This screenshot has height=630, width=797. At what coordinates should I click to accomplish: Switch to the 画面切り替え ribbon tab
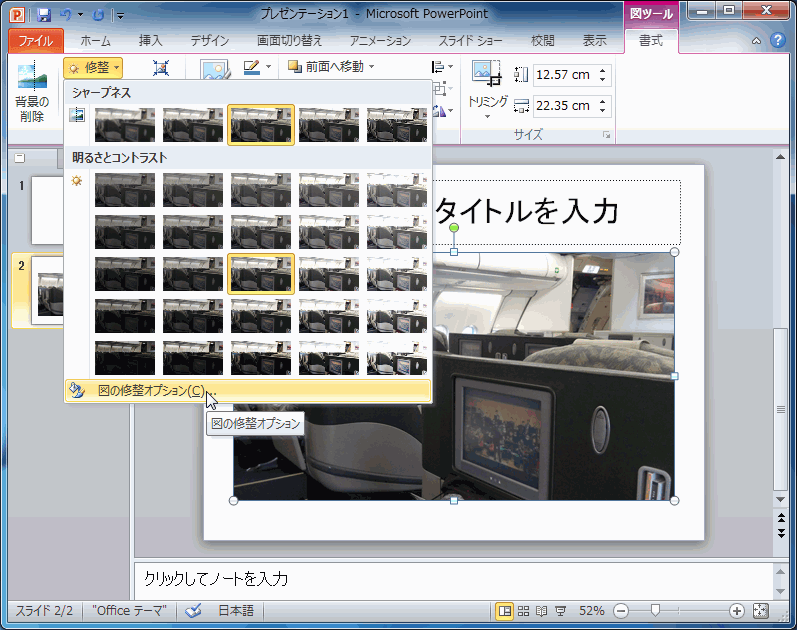pyautogui.click(x=289, y=41)
